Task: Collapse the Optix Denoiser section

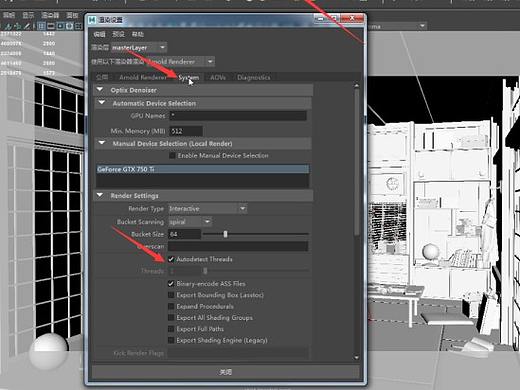Action: [100, 89]
